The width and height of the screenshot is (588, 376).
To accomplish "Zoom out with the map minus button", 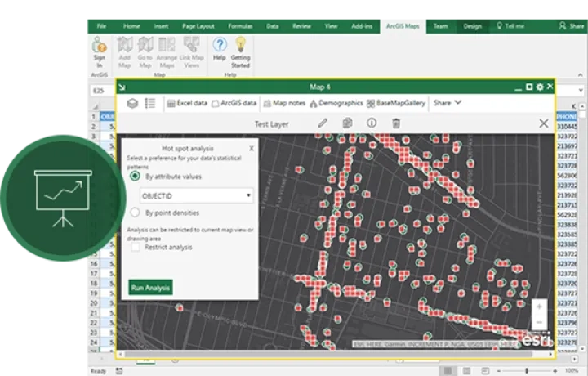I will (x=539, y=322).
